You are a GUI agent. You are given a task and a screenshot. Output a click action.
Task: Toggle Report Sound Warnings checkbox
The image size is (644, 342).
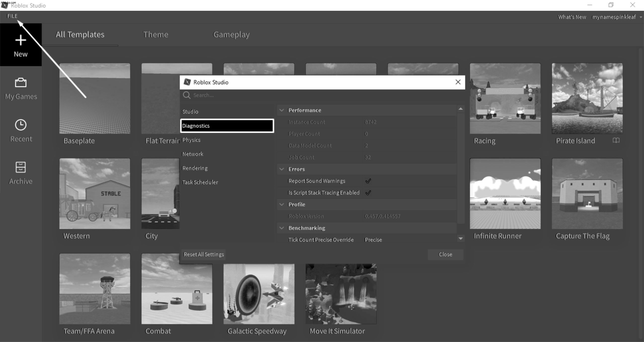click(x=368, y=181)
